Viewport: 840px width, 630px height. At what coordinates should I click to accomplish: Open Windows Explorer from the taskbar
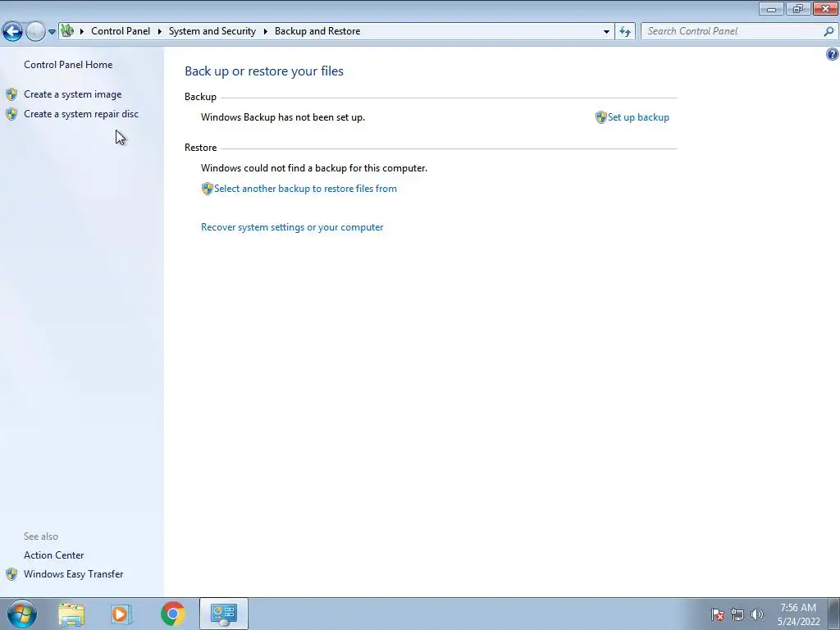[x=72, y=614]
